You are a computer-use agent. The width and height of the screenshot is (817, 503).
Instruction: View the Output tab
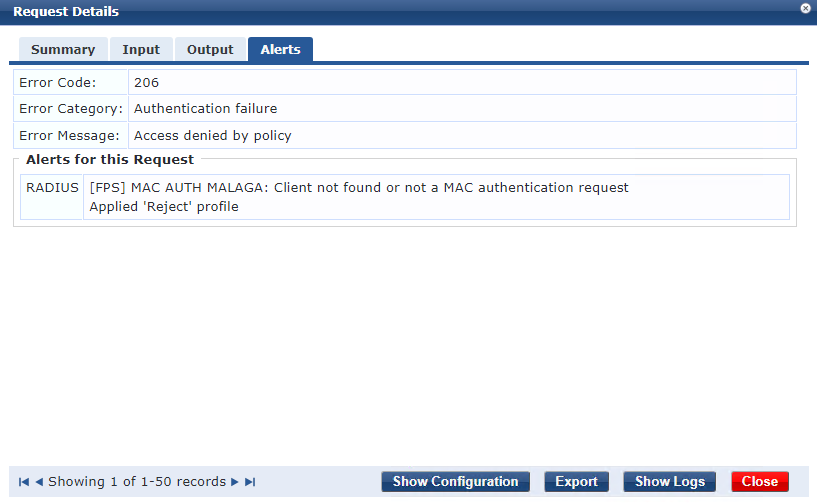coord(210,49)
